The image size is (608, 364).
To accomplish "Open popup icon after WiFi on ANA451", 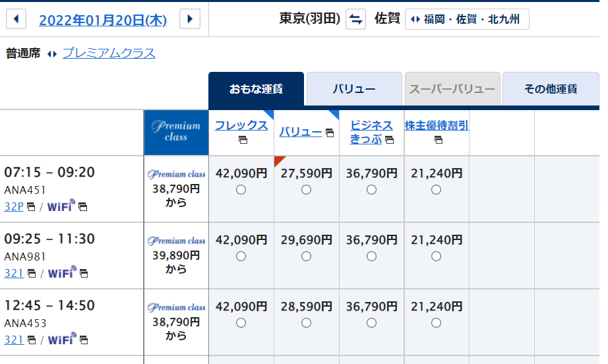I will (82, 207).
